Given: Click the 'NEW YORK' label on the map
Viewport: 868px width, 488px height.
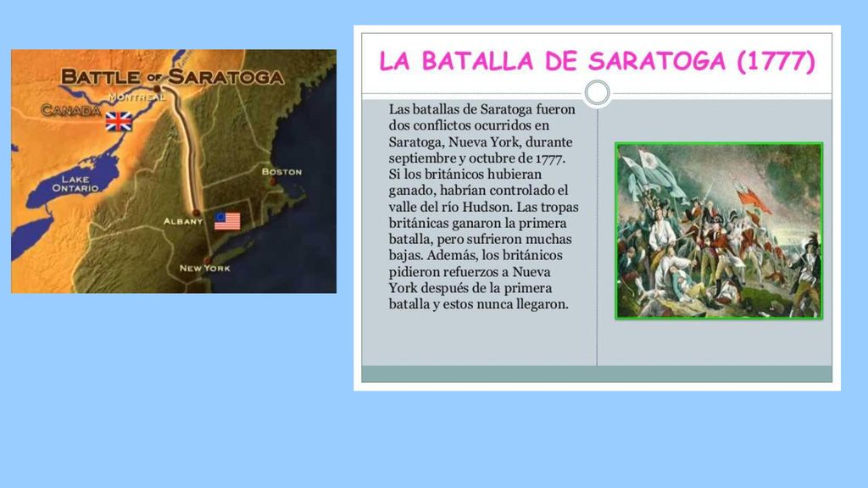Looking at the screenshot, I should (x=205, y=269).
